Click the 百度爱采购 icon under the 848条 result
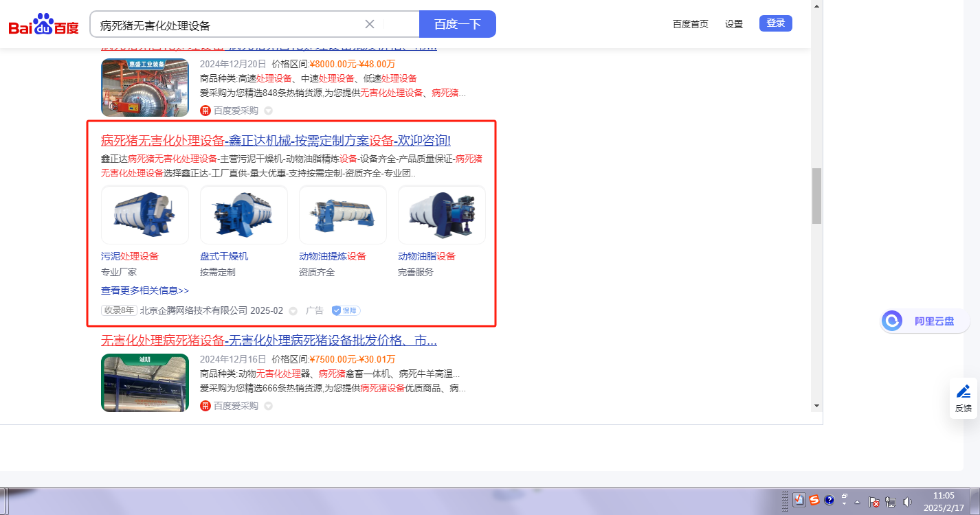The image size is (980, 515). [205, 110]
